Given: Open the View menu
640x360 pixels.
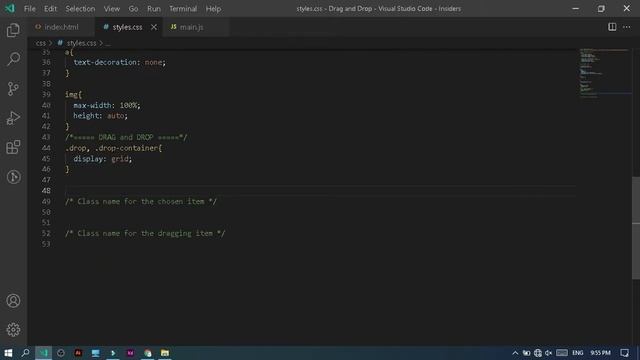Looking at the screenshot, I should click(x=111, y=9).
